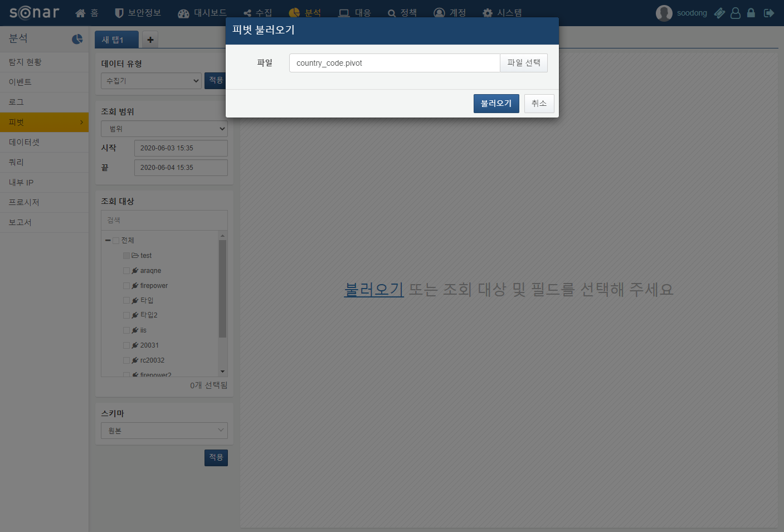Click the ticket icon in top bar
784x532 pixels.
pos(720,13)
